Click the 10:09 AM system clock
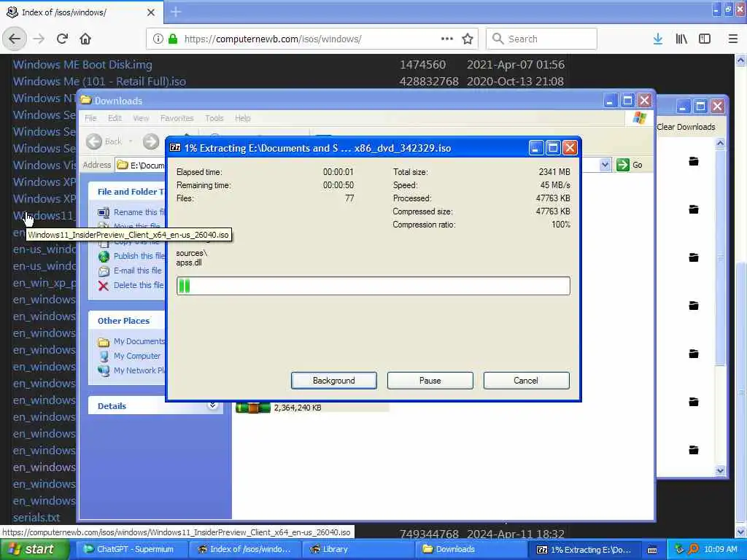The width and height of the screenshot is (747, 560). (720, 550)
